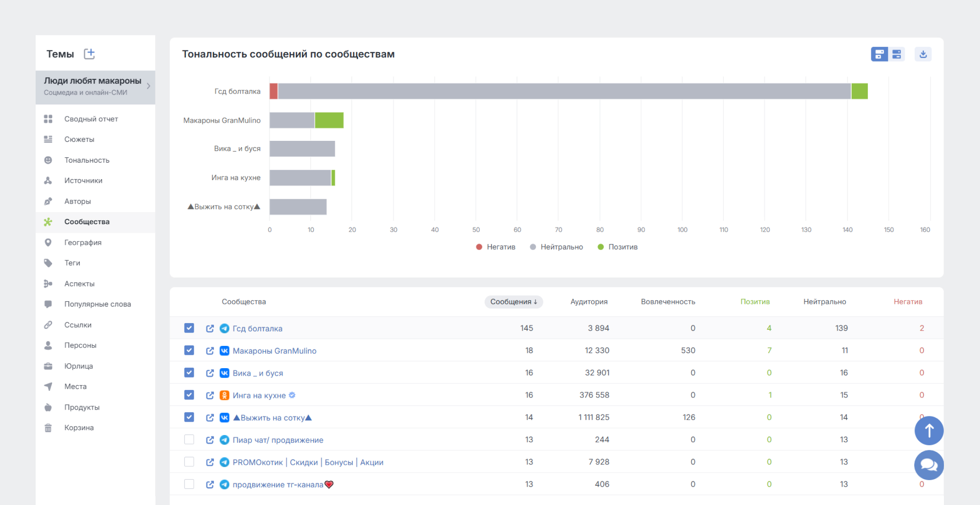Open Макароны GranMulino community link
Viewport: 980px width, 505px height.
click(210, 351)
